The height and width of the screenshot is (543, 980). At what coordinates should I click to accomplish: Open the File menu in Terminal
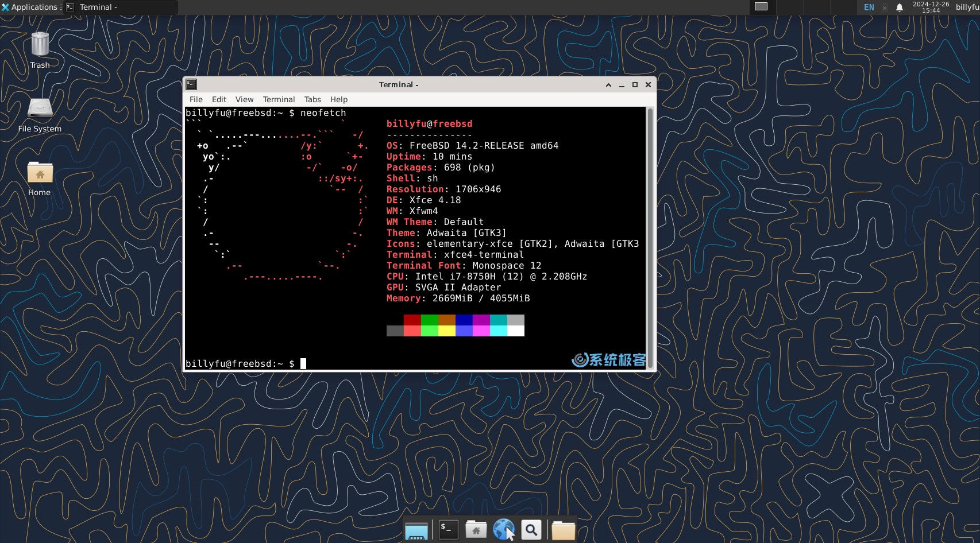[196, 99]
